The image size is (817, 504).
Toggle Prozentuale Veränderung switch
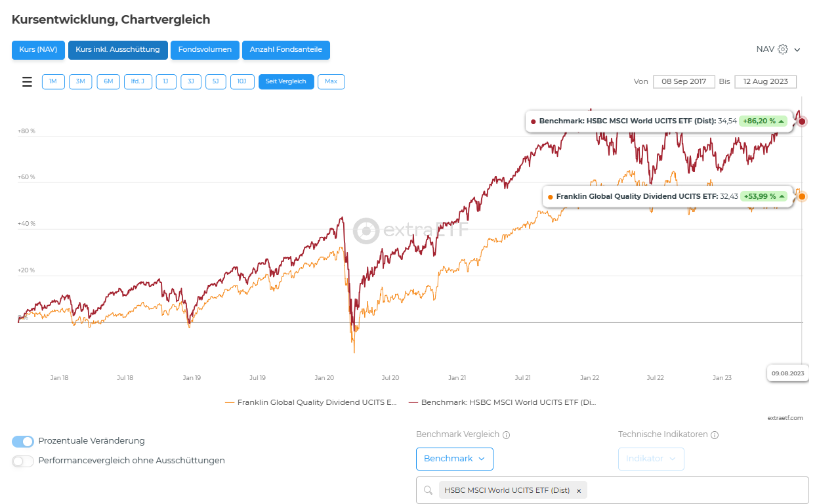tap(23, 441)
